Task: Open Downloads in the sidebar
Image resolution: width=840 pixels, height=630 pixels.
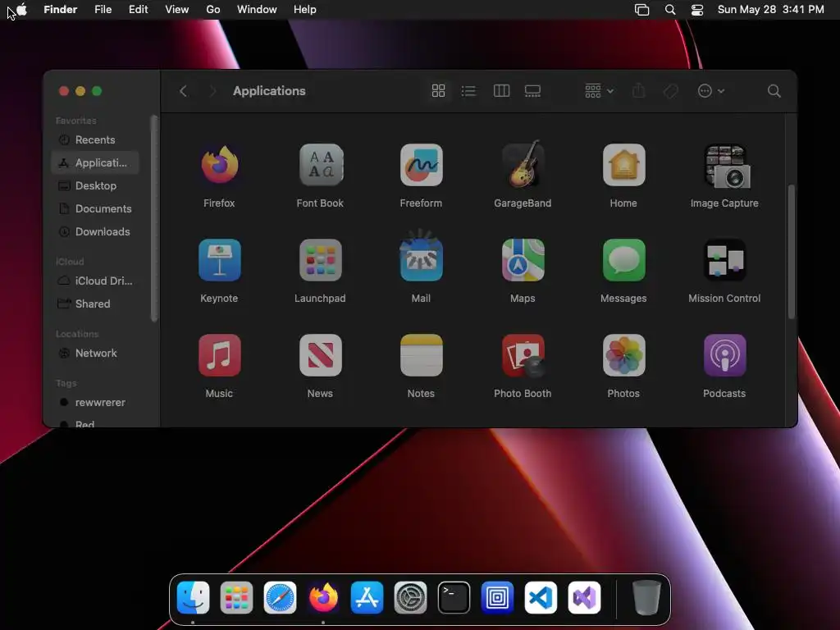Action: (x=95, y=232)
